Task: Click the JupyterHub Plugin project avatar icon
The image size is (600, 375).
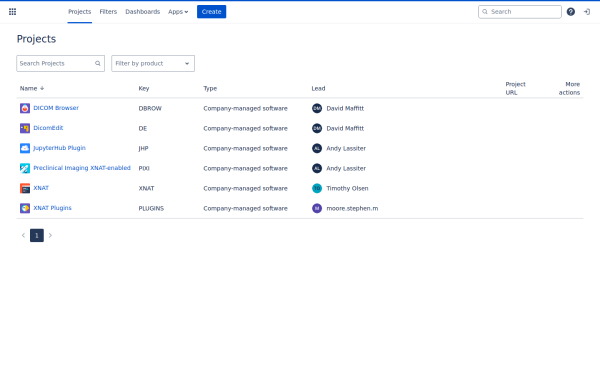Action: pos(25,148)
